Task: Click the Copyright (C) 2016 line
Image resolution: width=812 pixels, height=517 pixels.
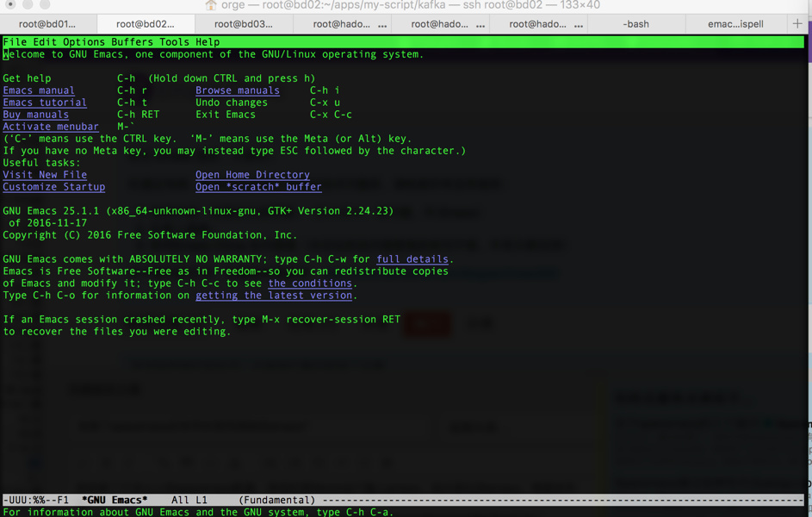Action: pyautogui.click(x=150, y=235)
